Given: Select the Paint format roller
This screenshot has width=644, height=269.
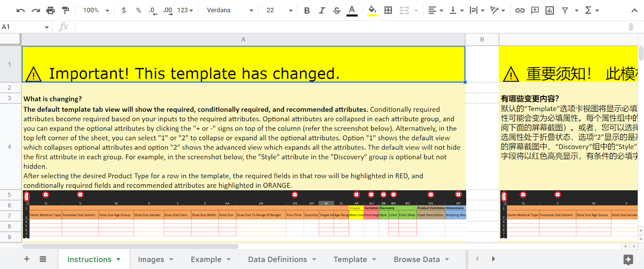Looking at the screenshot, I should [x=65, y=10].
